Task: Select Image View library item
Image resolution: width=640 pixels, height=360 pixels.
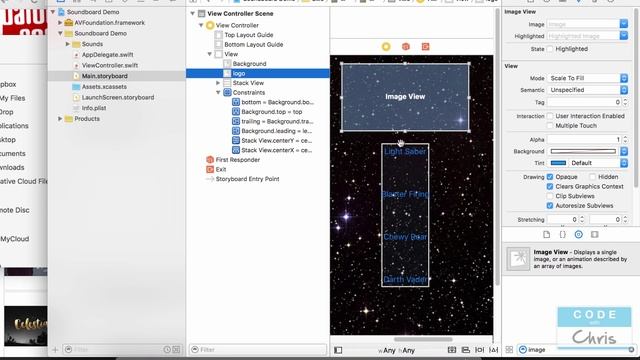Action: click(x=570, y=259)
